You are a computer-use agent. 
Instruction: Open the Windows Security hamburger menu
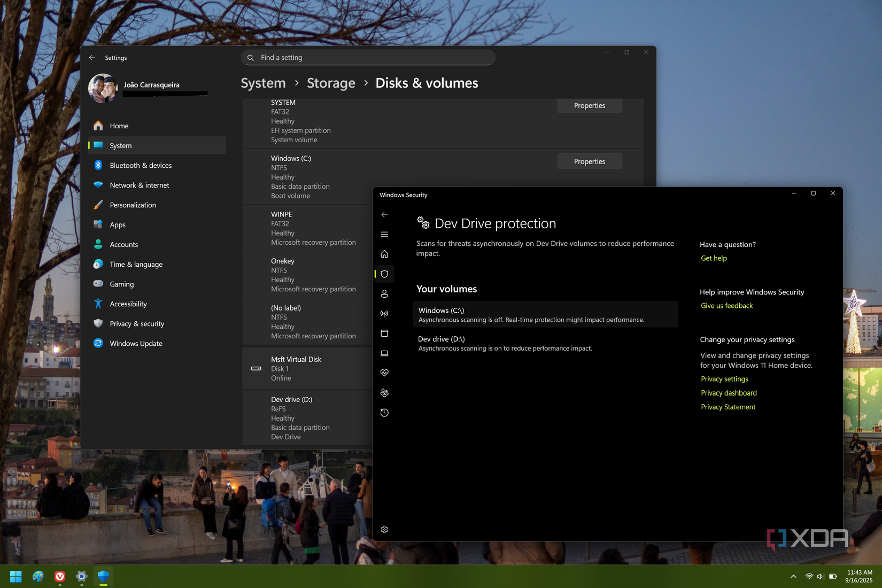384,234
